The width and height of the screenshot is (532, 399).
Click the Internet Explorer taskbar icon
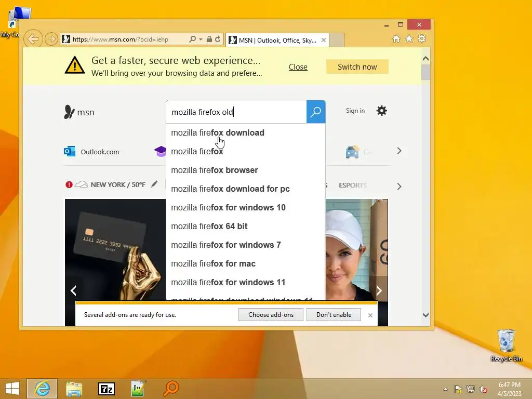[x=42, y=389]
